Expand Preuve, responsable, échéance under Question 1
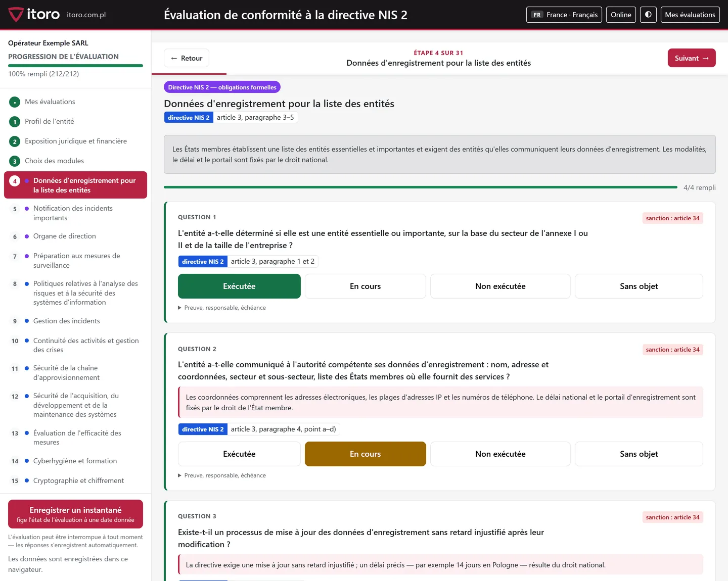This screenshot has height=581, width=728. (222, 308)
